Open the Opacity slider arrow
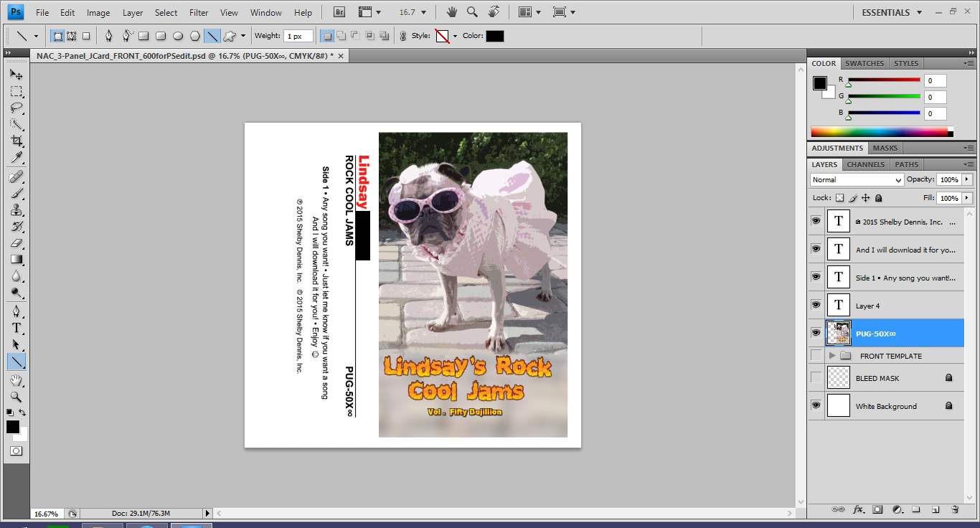Screen dimensions: 980x528 coord(967,179)
